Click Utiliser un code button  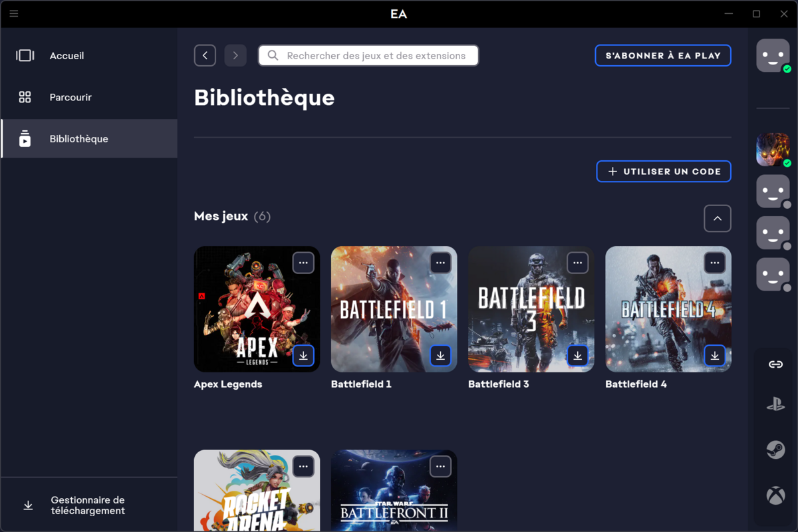[x=664, y=172]
